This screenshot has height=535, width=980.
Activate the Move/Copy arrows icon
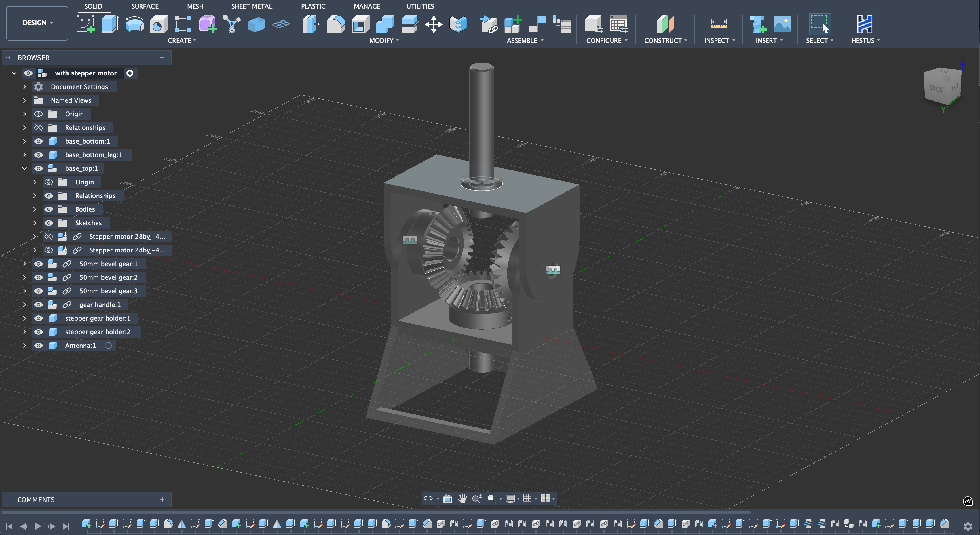(434, 24)
